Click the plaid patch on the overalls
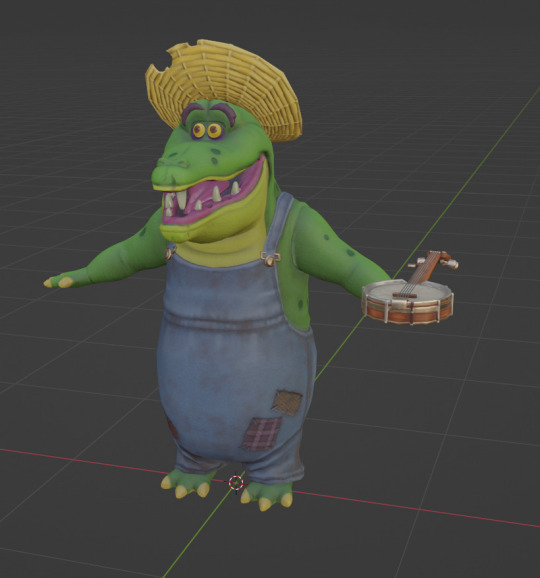540x578 pixels. (262, 433)
